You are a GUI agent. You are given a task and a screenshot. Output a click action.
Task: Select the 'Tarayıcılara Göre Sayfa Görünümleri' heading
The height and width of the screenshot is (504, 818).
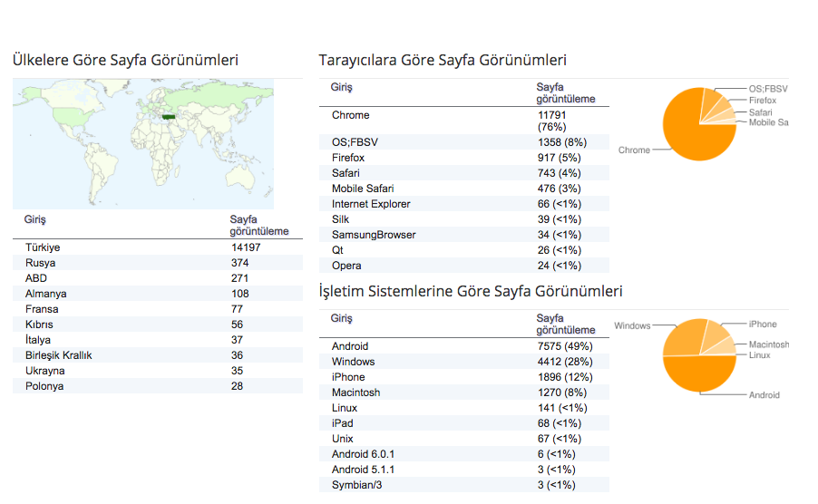(443, 60)
